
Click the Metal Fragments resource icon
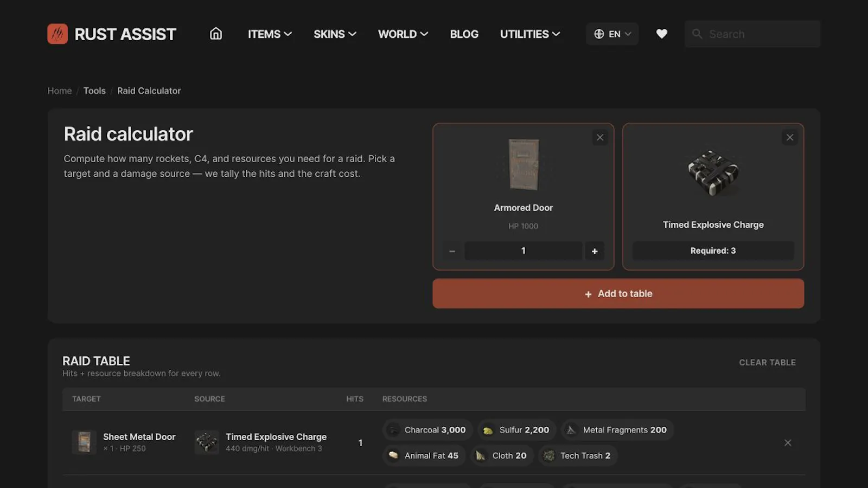[x=571, y=430]
